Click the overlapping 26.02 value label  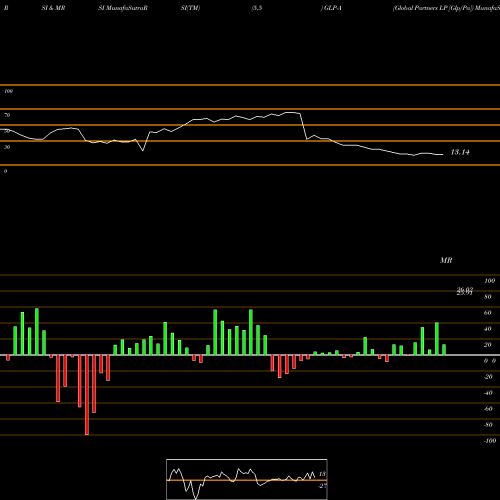(x=465, y=290)
